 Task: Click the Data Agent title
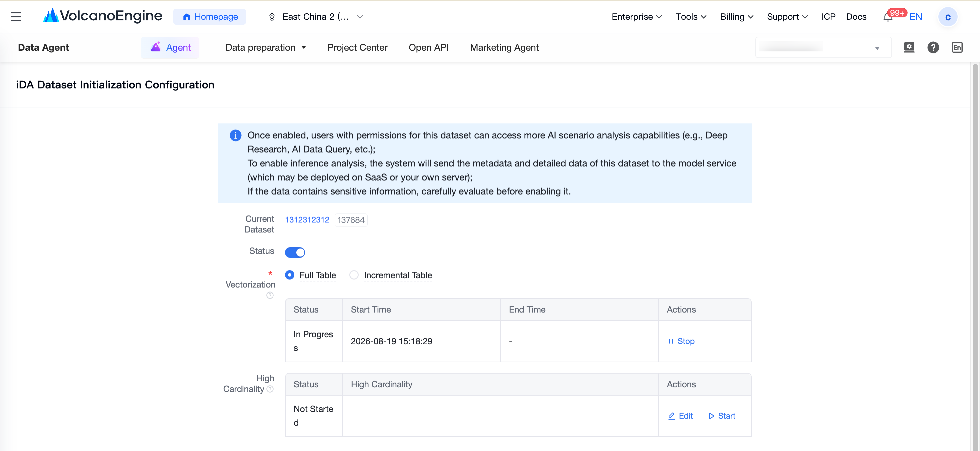coord(43,48)
